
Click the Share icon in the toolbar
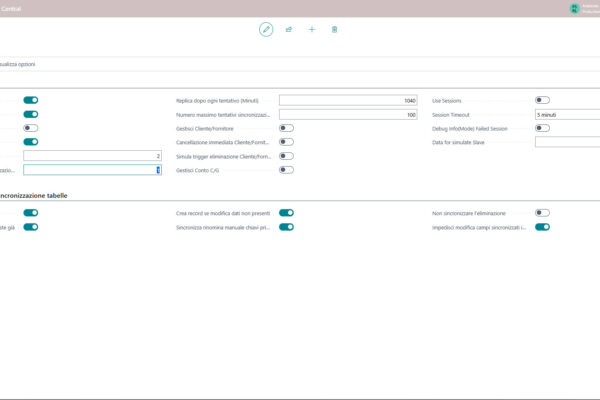tap(289, 29)
